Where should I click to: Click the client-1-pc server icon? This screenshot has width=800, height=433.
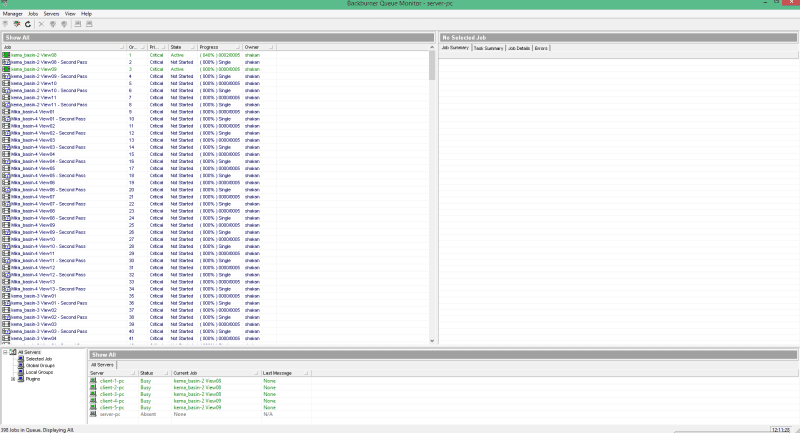click(x=93, y=381)
